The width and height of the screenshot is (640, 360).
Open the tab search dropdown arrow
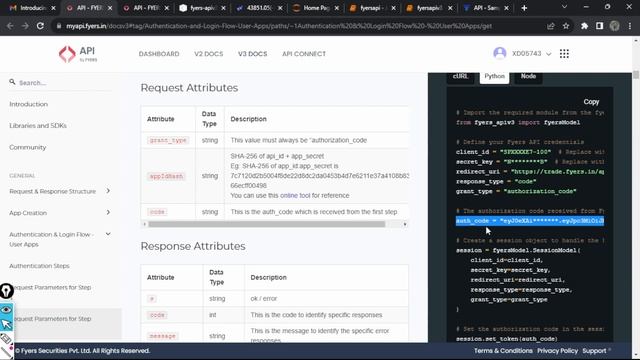(x=564, y=7)
